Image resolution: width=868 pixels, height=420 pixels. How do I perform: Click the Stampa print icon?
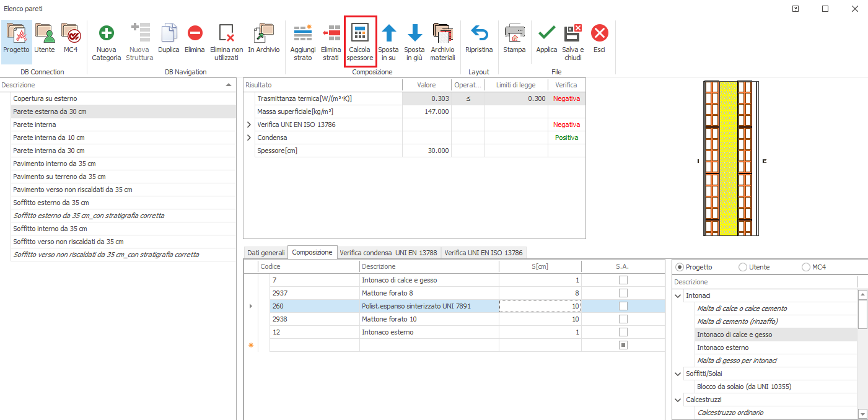click(x=514, y=34)
